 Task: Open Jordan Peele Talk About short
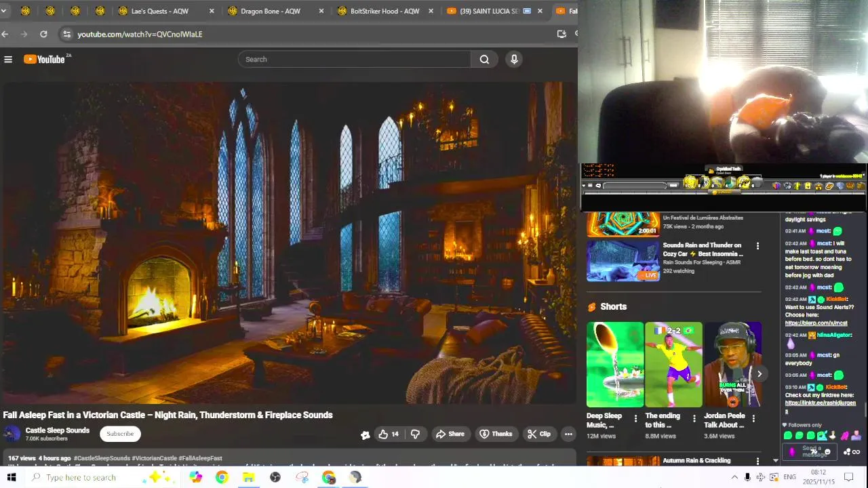[732, 365]
